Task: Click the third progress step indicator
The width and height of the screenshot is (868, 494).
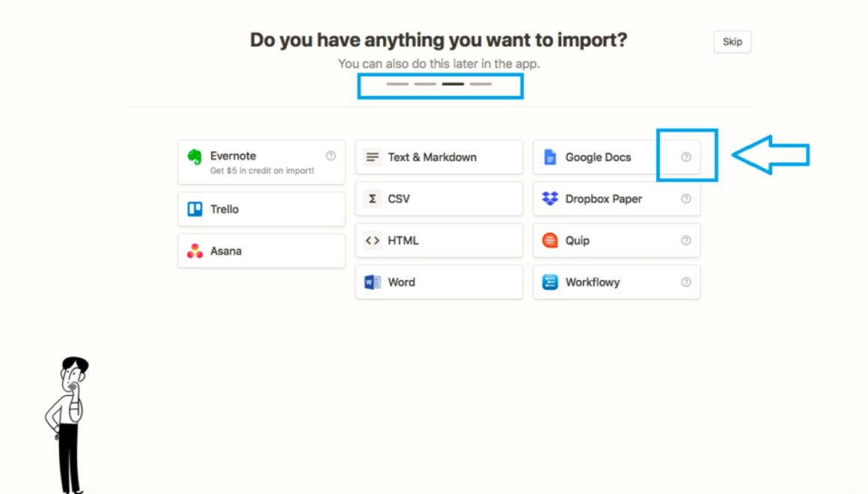Action: pyautogui.click(x=453, y=85)
